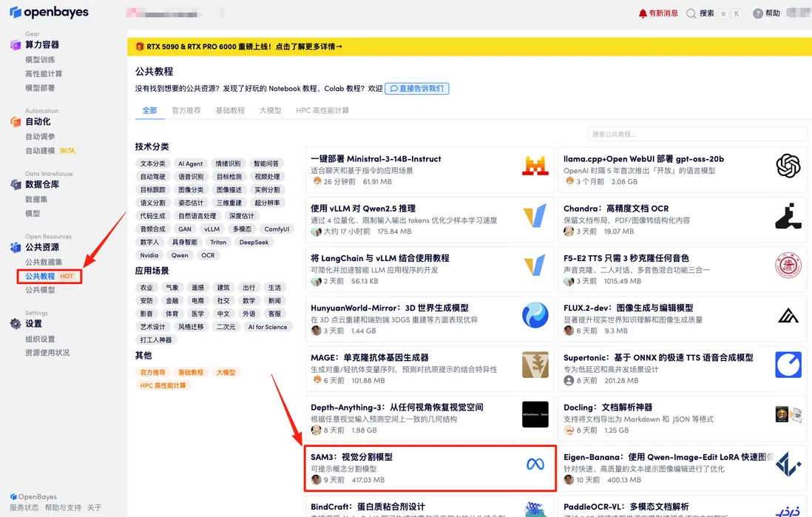Image resolution: width=812 pixels, height=517 pixels.
Task: Select the orange HPC 高性能计算 tag
Action: point(163,385)
